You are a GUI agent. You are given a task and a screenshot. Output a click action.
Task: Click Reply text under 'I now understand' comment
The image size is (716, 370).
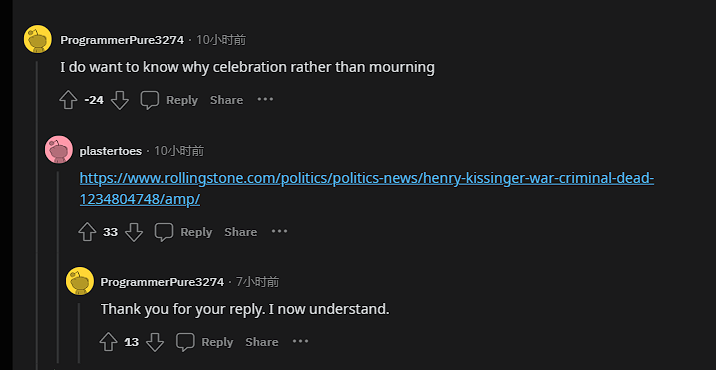point(217,342)
